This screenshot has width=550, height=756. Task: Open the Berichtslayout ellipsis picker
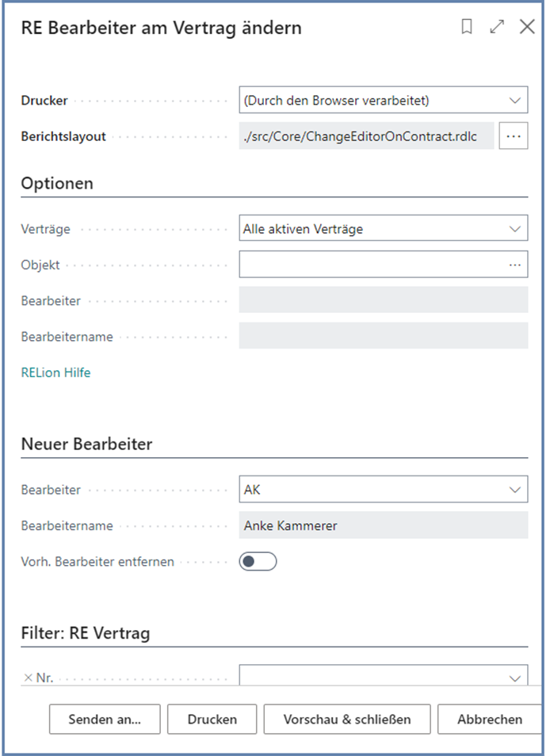514,136
